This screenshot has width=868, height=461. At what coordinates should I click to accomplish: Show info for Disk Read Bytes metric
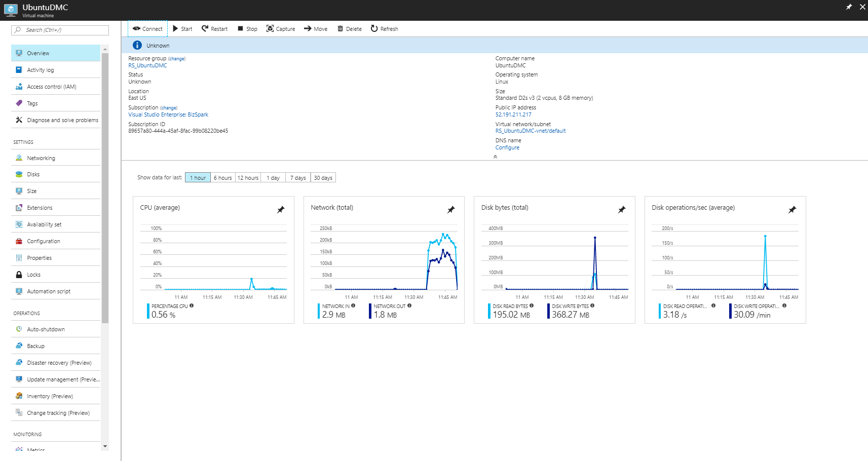click(532, 305)
